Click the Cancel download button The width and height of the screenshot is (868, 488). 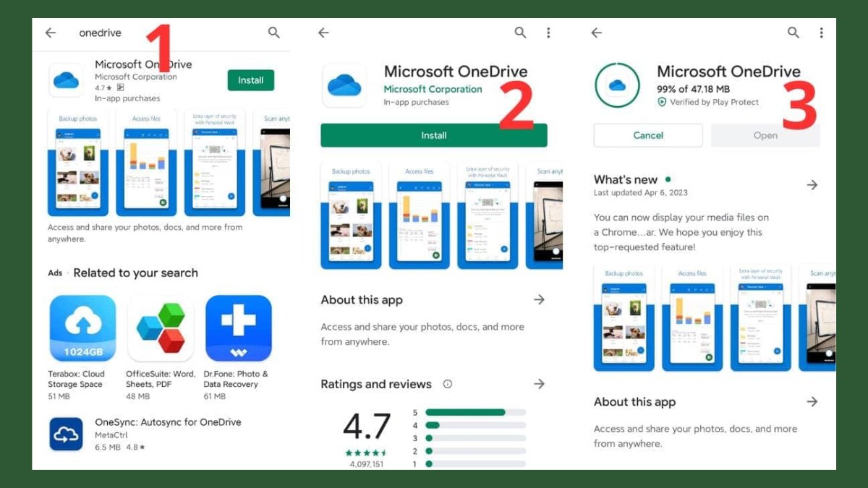(648, 135)
